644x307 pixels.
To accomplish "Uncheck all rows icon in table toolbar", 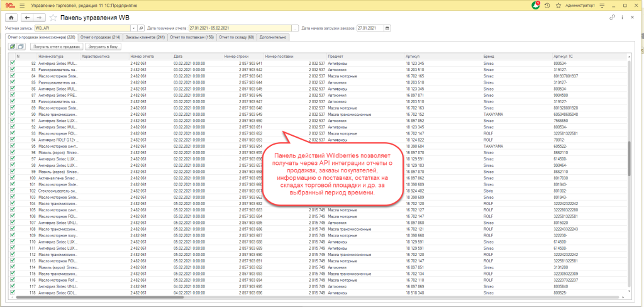I will pos(21,47).
